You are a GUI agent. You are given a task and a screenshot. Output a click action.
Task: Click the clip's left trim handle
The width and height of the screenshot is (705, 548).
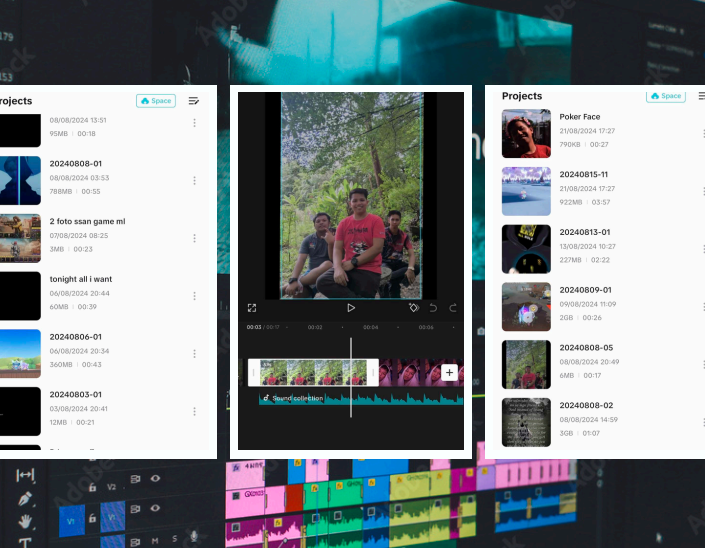(254, 372)
